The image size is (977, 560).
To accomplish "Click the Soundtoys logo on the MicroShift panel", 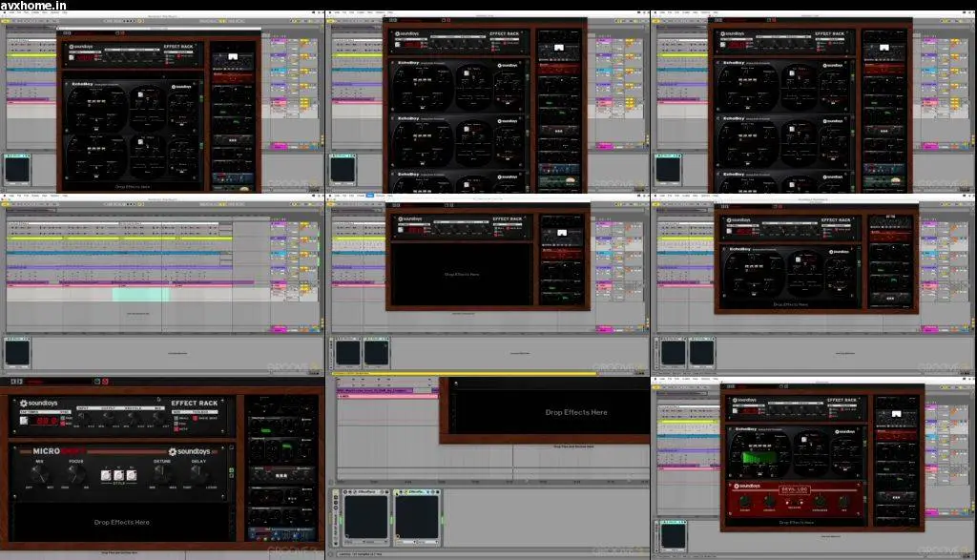I will (190, 451).
